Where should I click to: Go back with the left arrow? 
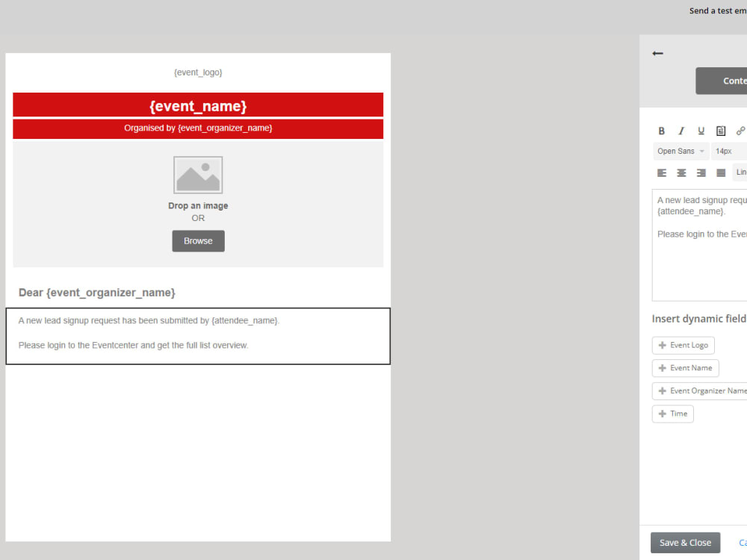(657, 53)
